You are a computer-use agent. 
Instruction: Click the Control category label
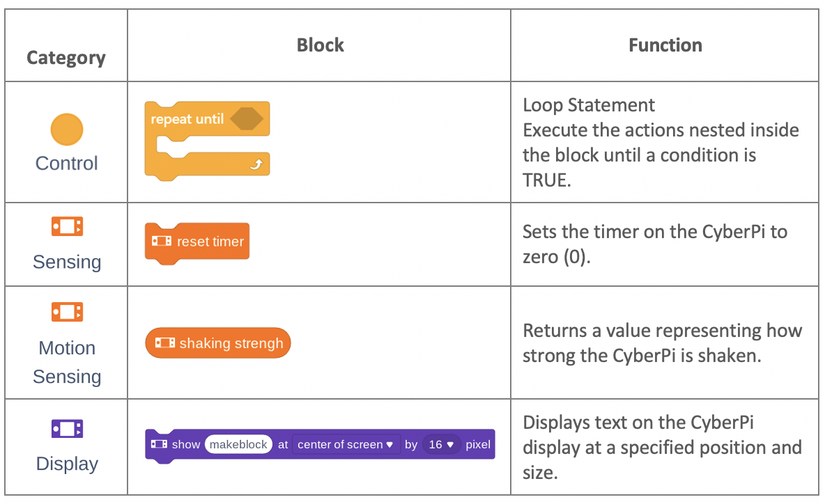pyautogui.click(x=67, y=164)
